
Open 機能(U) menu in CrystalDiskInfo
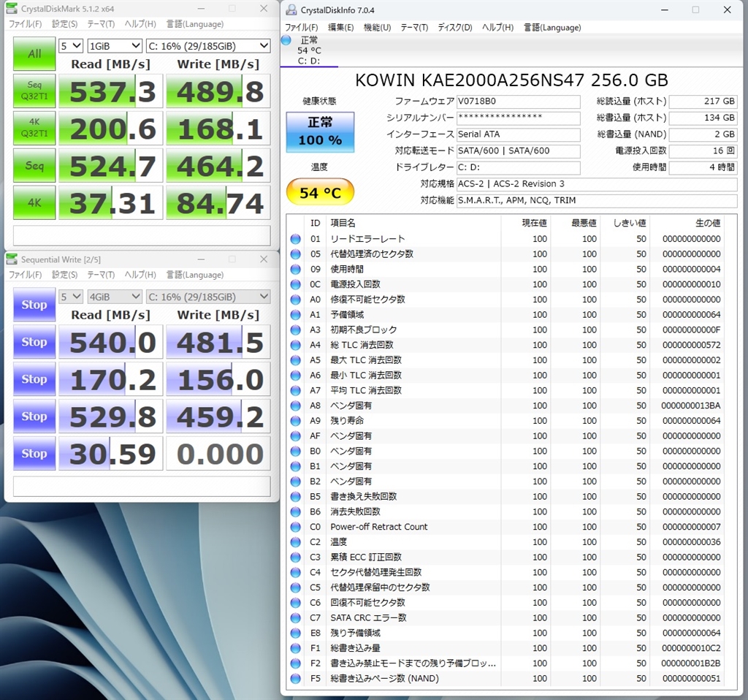pos(377,28)
